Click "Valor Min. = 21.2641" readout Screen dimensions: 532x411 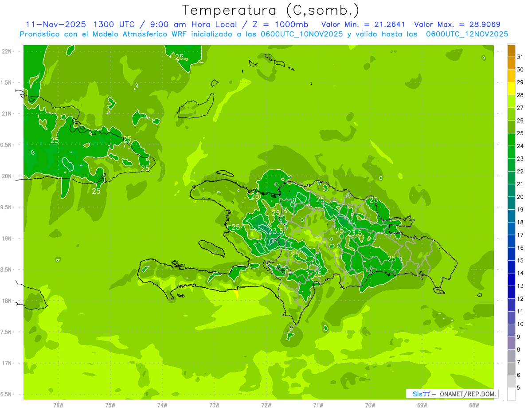(x=363, y=24)
